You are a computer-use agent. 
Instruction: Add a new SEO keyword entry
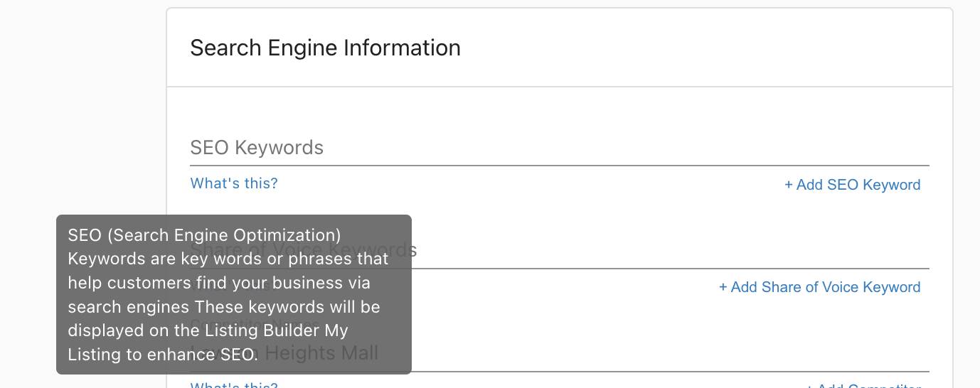pyautogui.click(x=853, y=185)
